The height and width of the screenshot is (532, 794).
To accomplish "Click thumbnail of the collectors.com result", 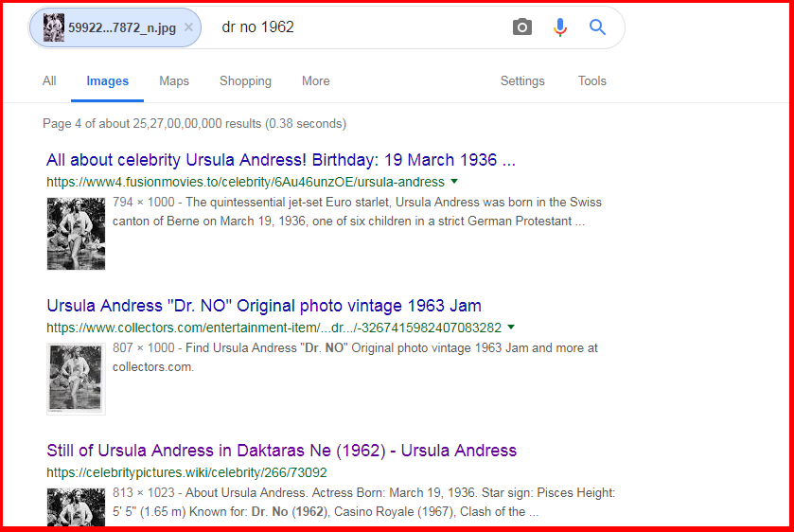I will click(76, 379).
